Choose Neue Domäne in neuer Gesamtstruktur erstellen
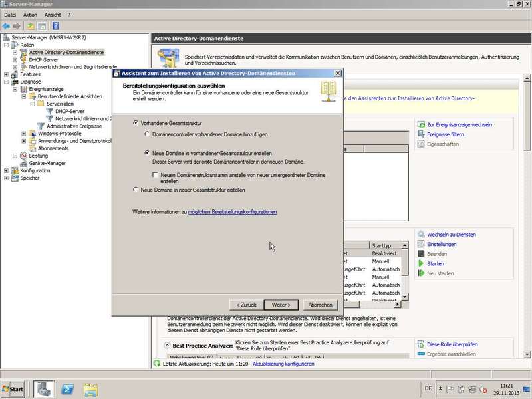The image size is (532, 399). (x=136, y=190)
